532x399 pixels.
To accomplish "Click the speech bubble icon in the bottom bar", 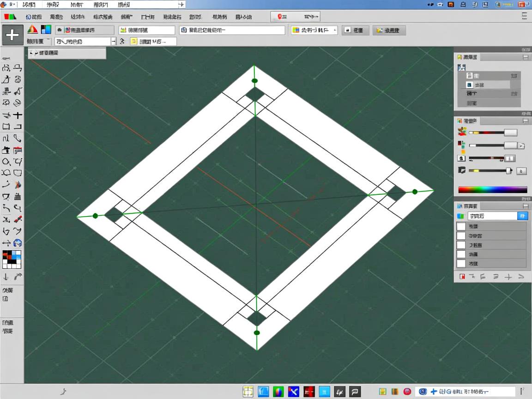I will [x=355, y=392].
